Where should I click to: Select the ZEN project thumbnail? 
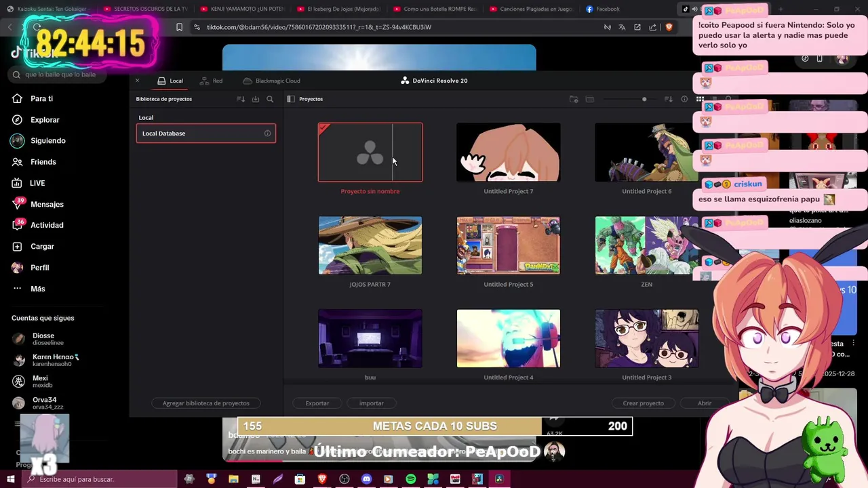point(647,245)
